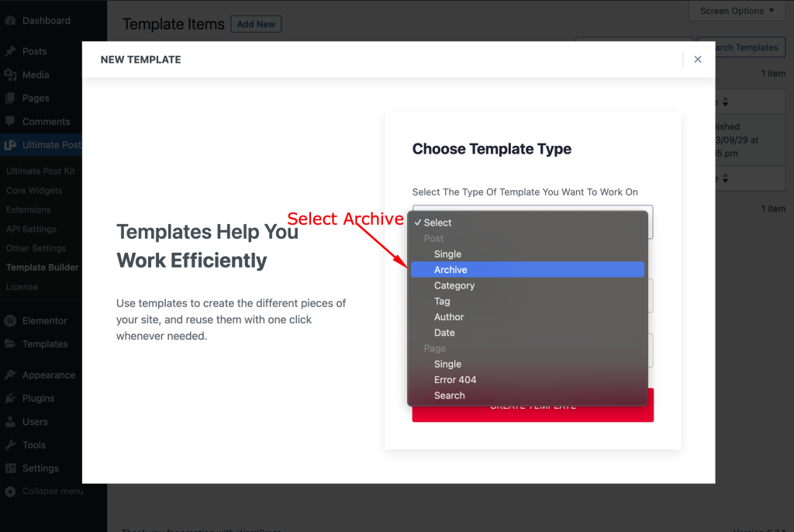Click the Posts pin icon
Screen dimensions: 794x532
[x=10, y=51]
